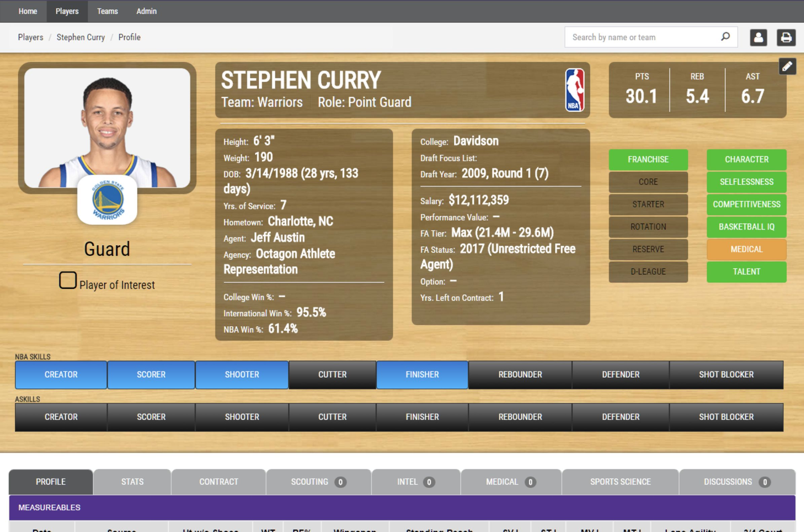This screenshot has height=532, width=804.
Task: Open the user account icon
Action: [758, 37]
